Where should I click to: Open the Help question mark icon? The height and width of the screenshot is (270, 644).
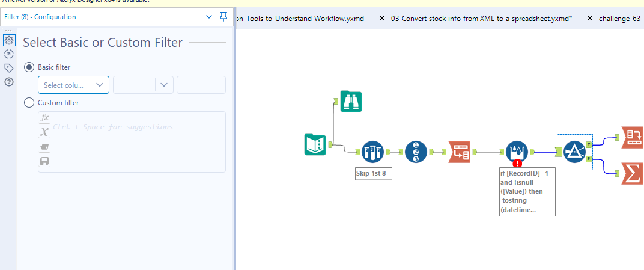click(9, 81)
